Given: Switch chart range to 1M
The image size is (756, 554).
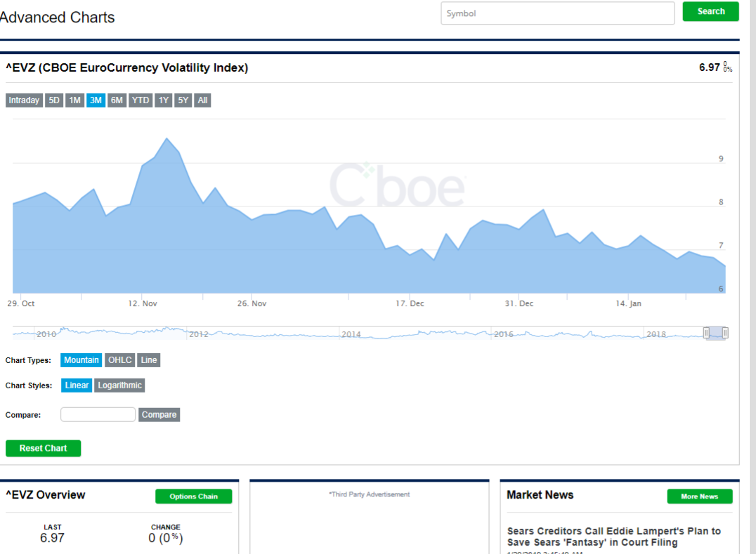Looking at the screenshot, I should coord(74,100).
